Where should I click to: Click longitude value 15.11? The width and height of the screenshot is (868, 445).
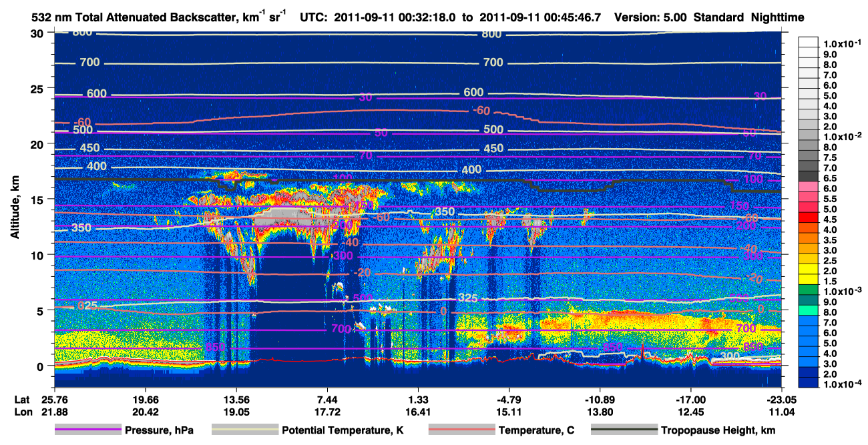pos(509,411)
